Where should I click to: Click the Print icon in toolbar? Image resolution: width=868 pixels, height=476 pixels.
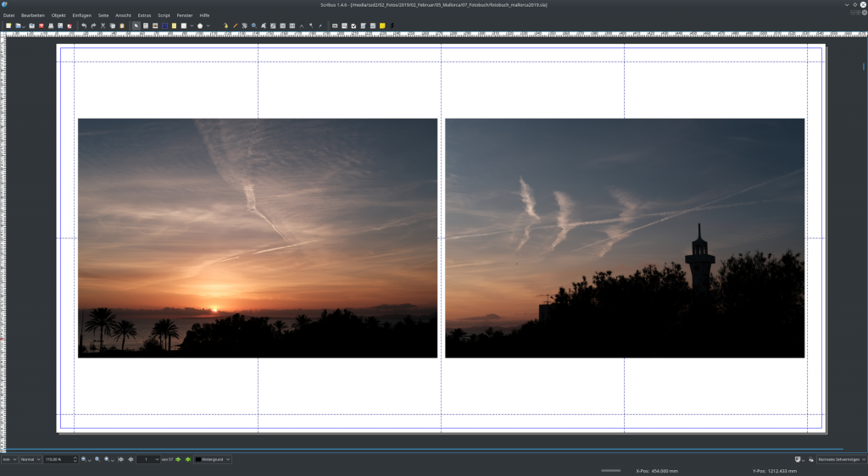pos(50,25)
